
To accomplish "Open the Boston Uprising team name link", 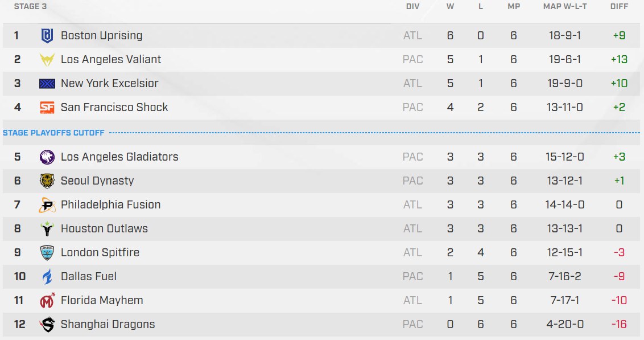I will click(101, 36).
